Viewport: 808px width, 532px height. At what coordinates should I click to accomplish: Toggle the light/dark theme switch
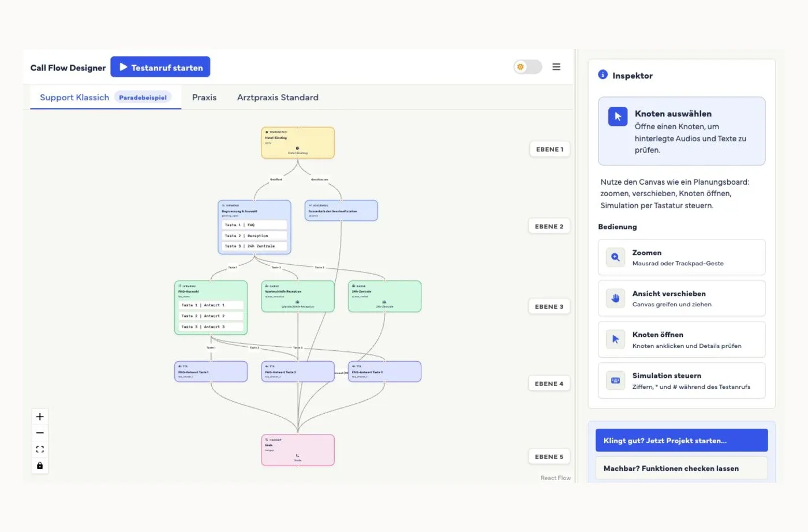click(x=528, y=67)
